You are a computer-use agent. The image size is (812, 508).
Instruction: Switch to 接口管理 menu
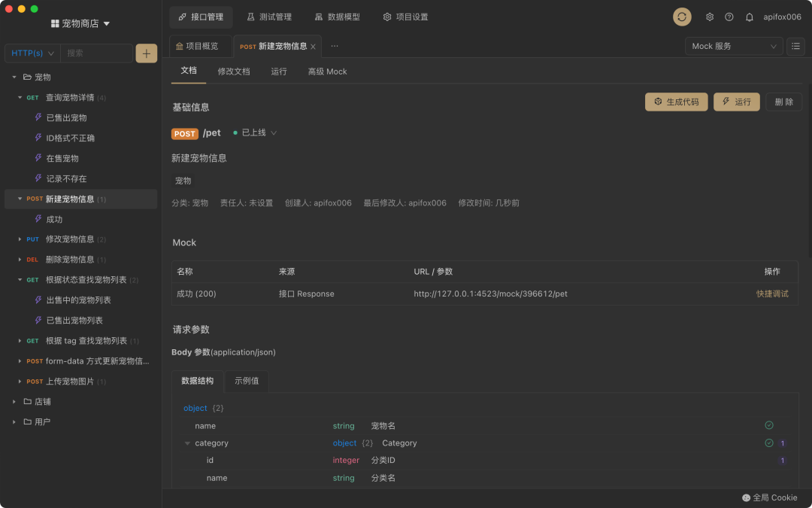click(x=201, y=17)
